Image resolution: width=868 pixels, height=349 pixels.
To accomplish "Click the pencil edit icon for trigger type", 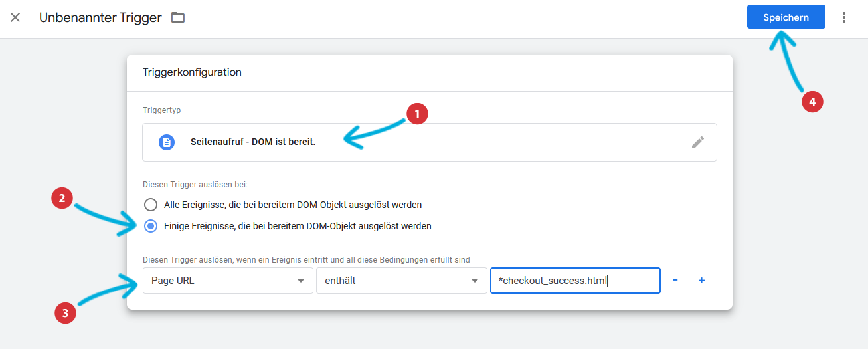I will (x=697, y=142).
